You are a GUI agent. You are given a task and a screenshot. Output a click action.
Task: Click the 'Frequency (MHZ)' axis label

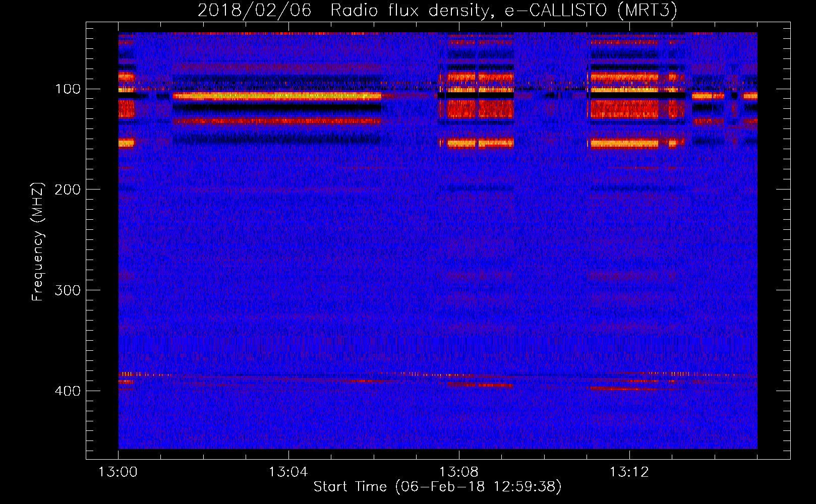38,241
